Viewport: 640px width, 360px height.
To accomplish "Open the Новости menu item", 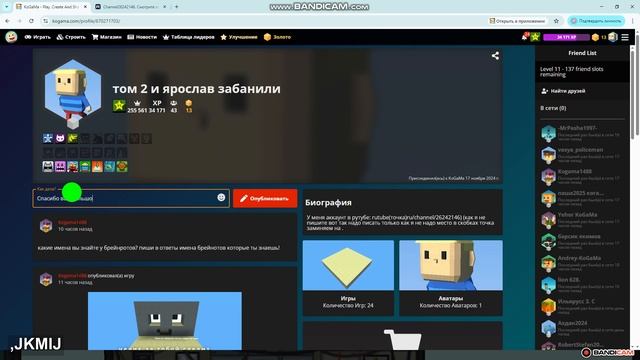I will [x=142, y=37].
